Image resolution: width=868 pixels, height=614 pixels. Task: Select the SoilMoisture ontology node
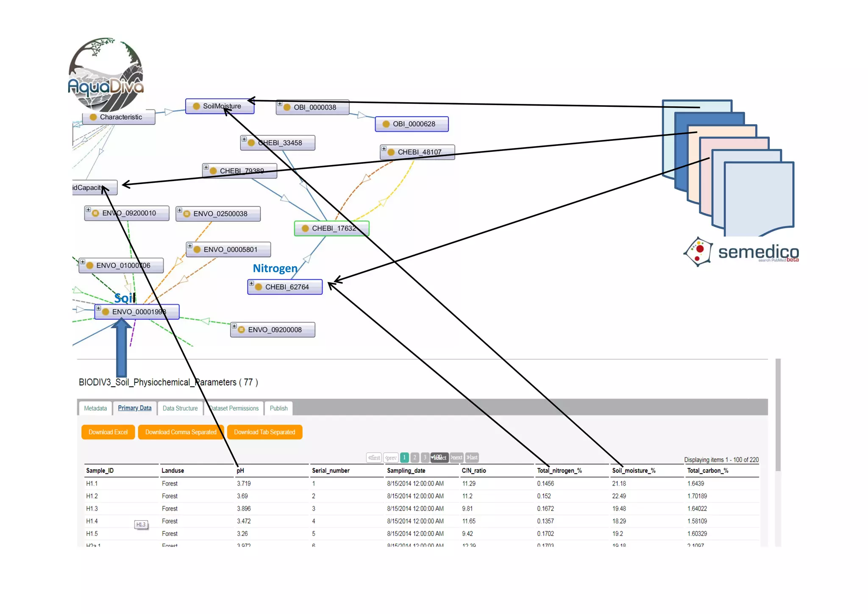click(x=220, y=106)
